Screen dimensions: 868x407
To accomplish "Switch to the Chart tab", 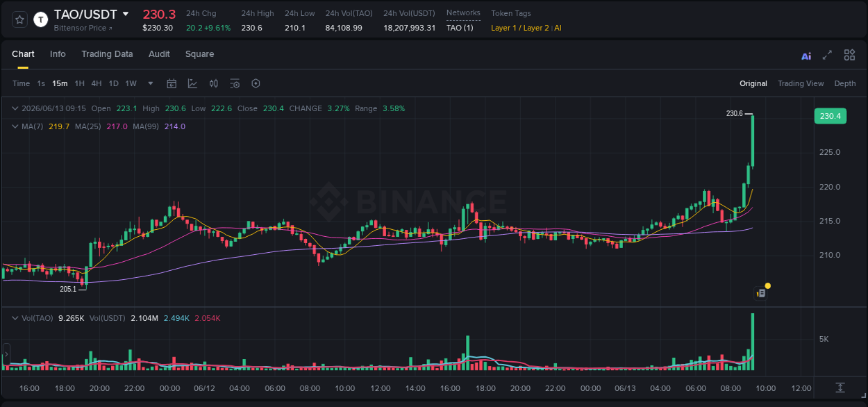I will (23, 54).
